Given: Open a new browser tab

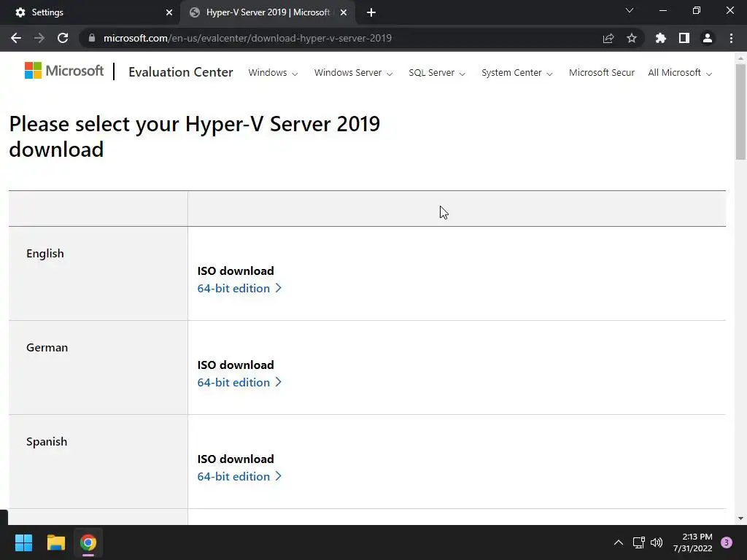Looking at the screenshot, I should (x=371, y=12).
